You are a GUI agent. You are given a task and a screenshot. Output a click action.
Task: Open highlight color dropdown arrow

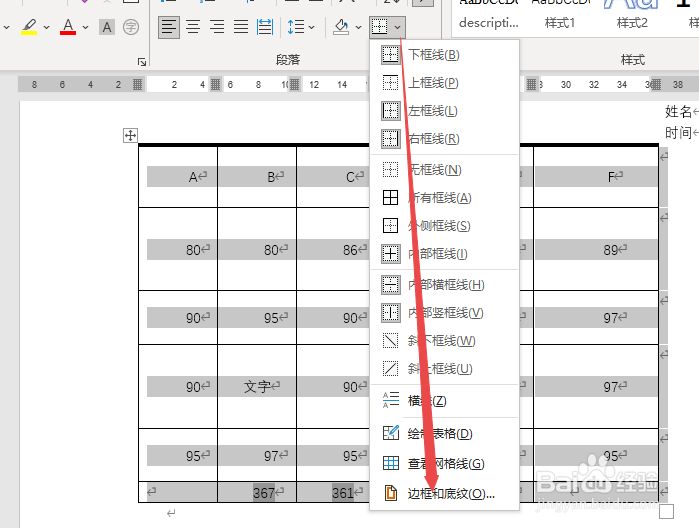(x=46, y=27)
